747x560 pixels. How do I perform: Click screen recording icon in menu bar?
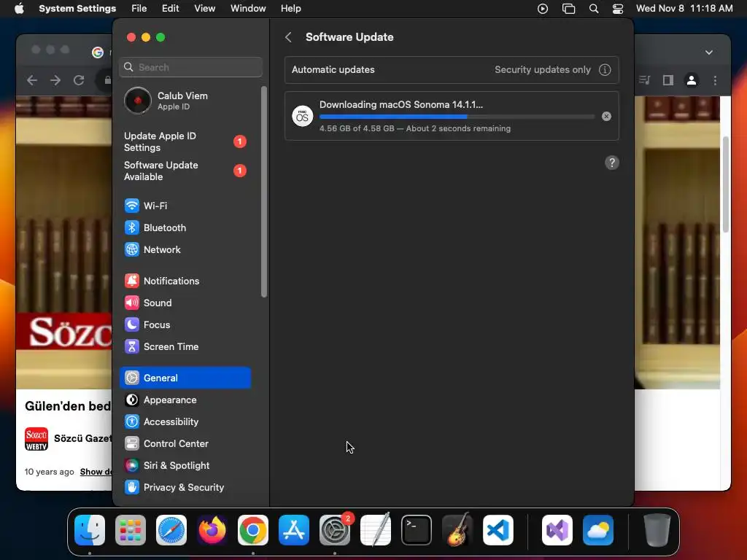543,9
